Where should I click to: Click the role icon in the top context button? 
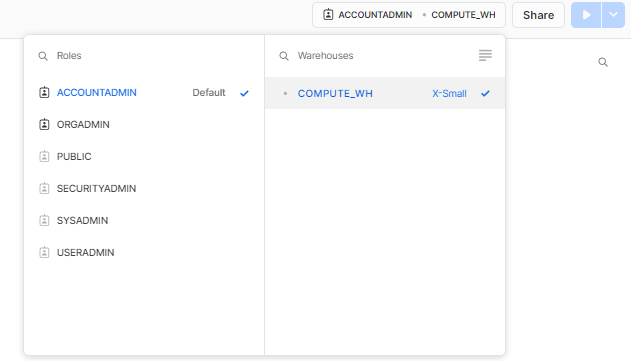328,14
